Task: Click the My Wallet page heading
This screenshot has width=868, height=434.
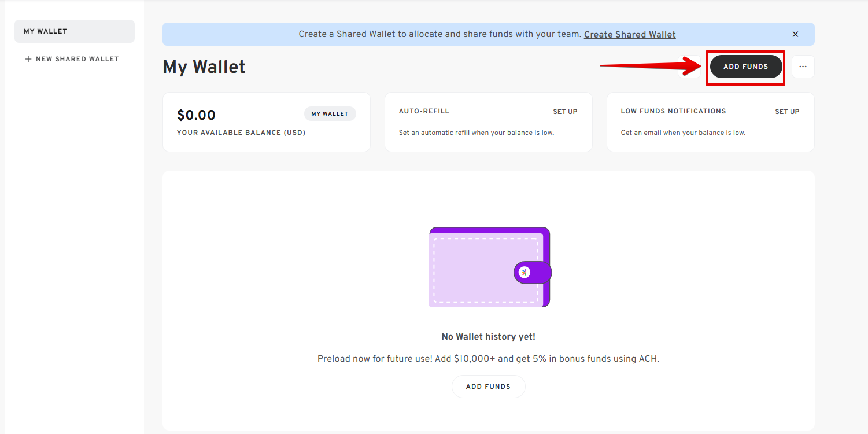Action: point(204,67)
